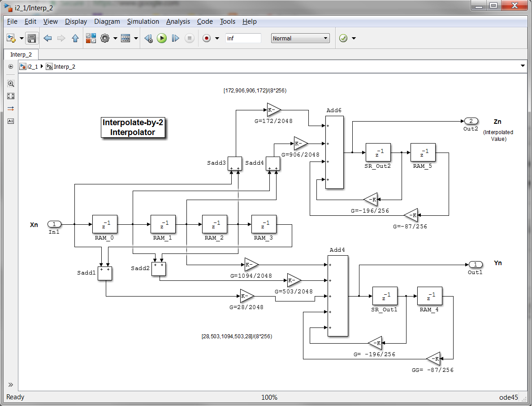Select the Out1 output port block
Image resolution: width=532 pixels, height=406 pixels.
point(476,265)
